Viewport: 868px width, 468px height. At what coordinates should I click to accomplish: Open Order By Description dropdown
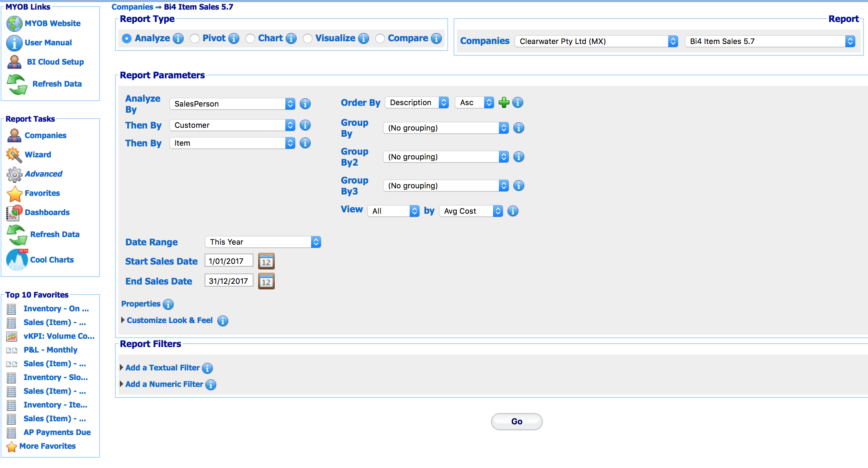click(417, 102)
